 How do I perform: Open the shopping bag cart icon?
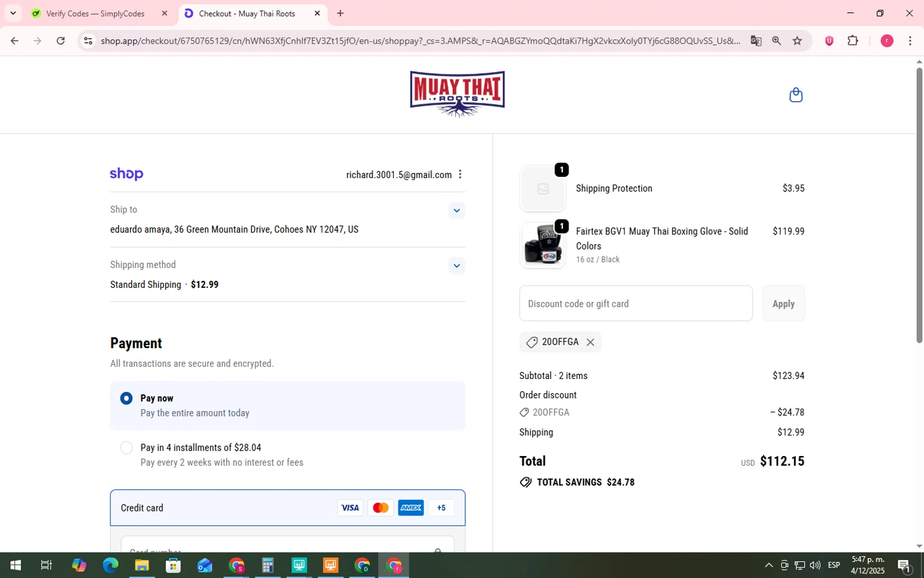796,95
